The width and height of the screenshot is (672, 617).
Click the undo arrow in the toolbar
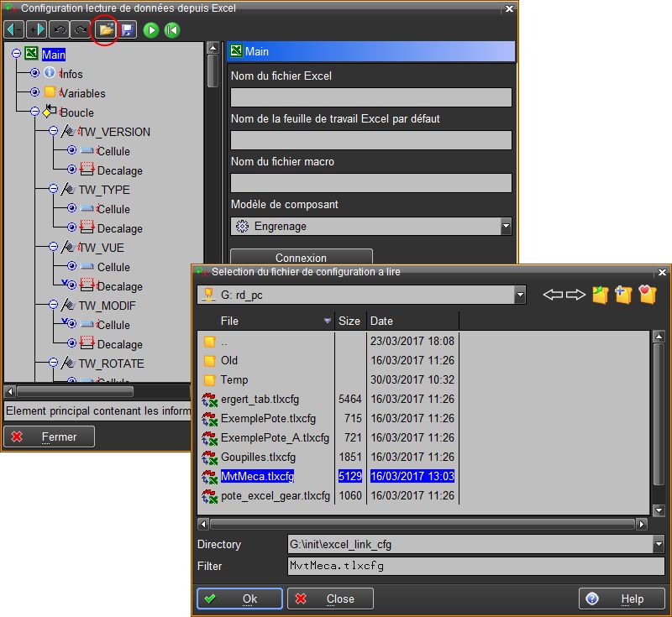click(59, 30)
